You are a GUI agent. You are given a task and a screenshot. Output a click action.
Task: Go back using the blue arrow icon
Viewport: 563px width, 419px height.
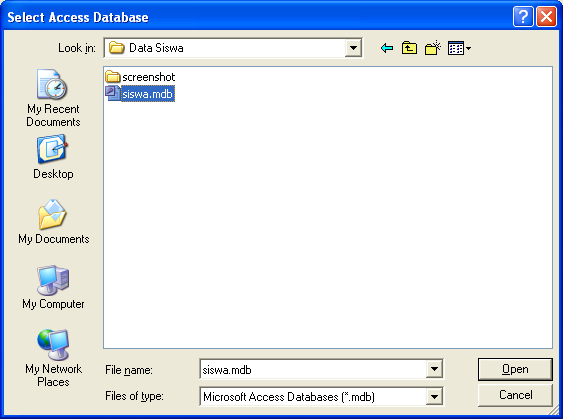coord(387,48)
